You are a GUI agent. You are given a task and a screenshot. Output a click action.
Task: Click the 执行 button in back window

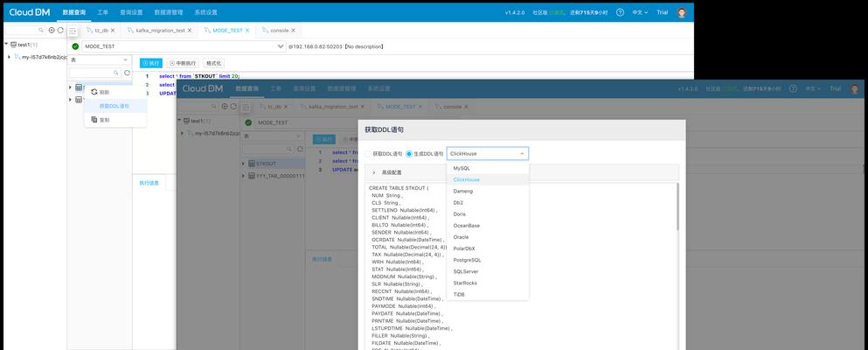click(x=151, y=64)
